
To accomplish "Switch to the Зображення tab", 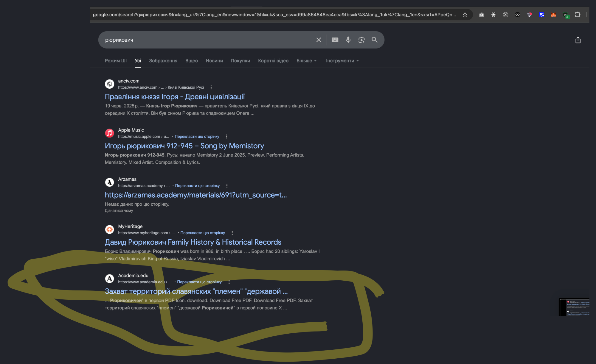I will [x=163, y=61].
